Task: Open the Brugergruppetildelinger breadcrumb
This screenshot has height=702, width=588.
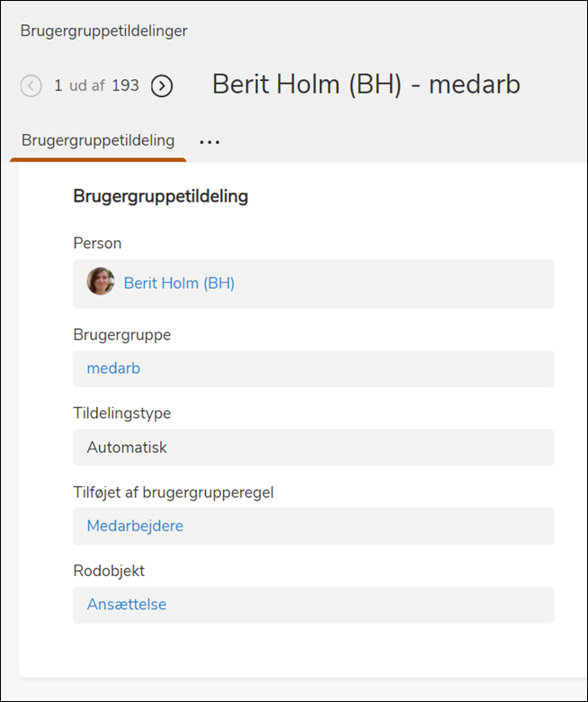Action: (104, 31)
